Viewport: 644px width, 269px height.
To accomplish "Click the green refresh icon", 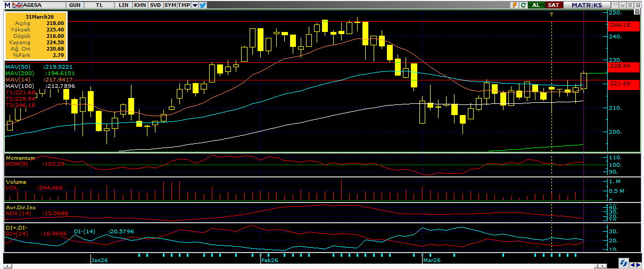I will (x=524, y=5).
